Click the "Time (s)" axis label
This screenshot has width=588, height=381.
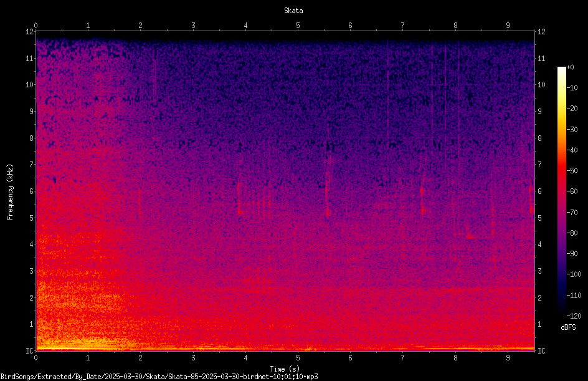285,369
